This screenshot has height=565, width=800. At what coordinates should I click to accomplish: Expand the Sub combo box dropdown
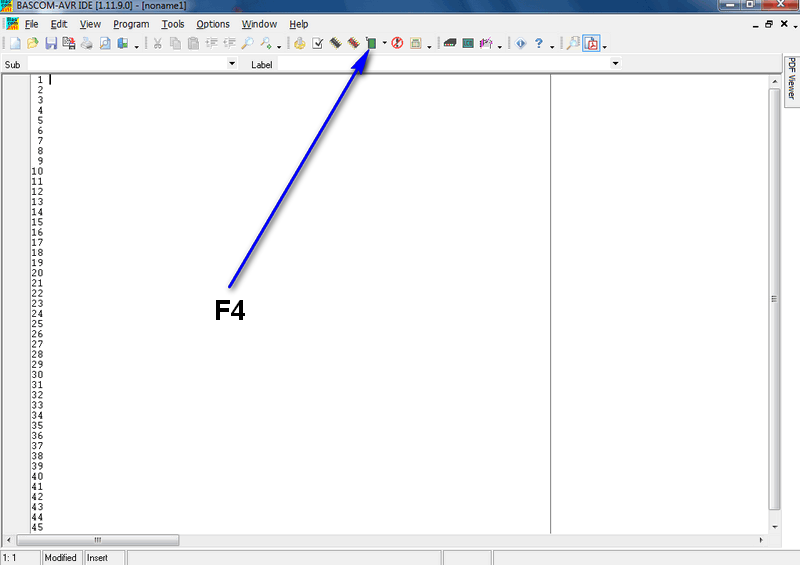[x=232, y=63]
